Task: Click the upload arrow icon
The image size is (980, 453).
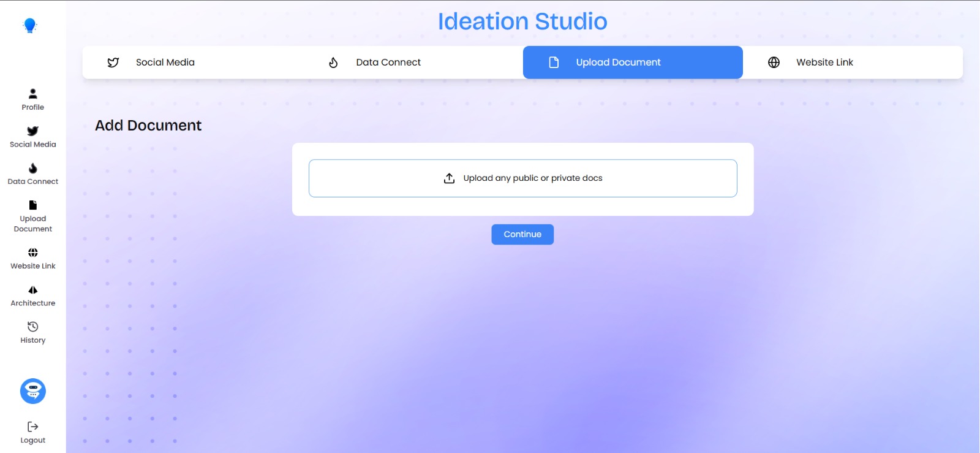Action: pos(449,178)
